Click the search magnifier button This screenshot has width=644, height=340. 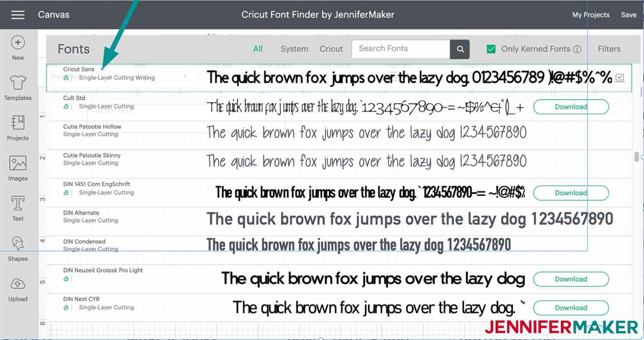click(x=460, y=49)
